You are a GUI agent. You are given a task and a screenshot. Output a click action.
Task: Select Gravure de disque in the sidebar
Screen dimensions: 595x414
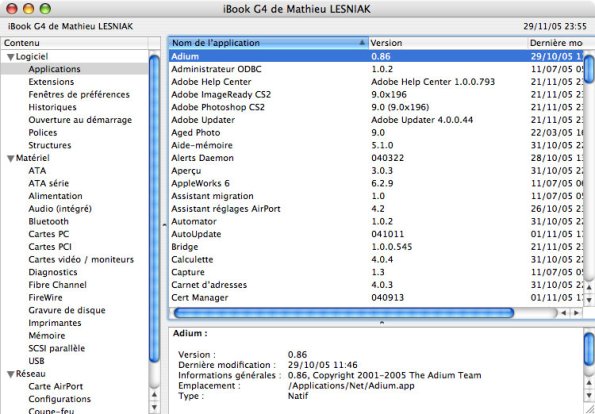[67, 310]
